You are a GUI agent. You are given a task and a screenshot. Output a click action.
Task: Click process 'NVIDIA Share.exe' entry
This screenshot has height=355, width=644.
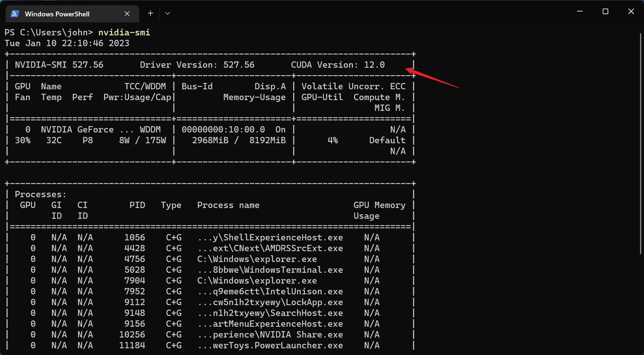pos(270,335)
